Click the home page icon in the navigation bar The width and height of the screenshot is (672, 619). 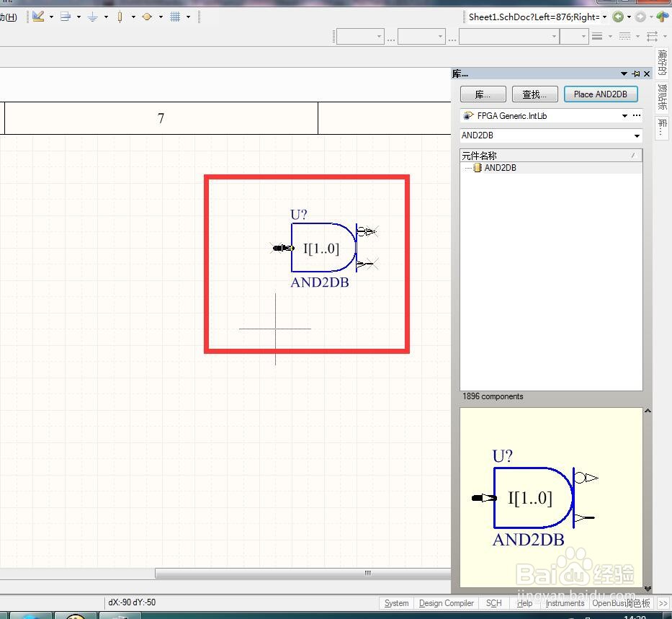(x=662, y=17)
